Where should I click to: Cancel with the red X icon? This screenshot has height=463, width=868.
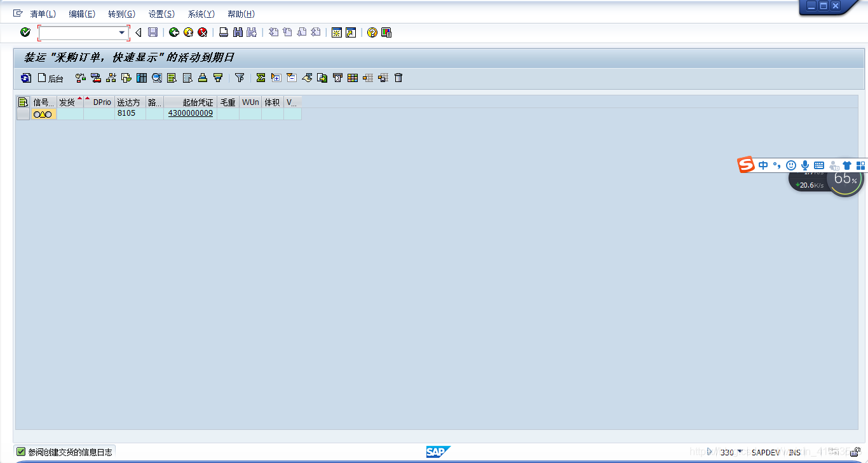click(202, 32)
